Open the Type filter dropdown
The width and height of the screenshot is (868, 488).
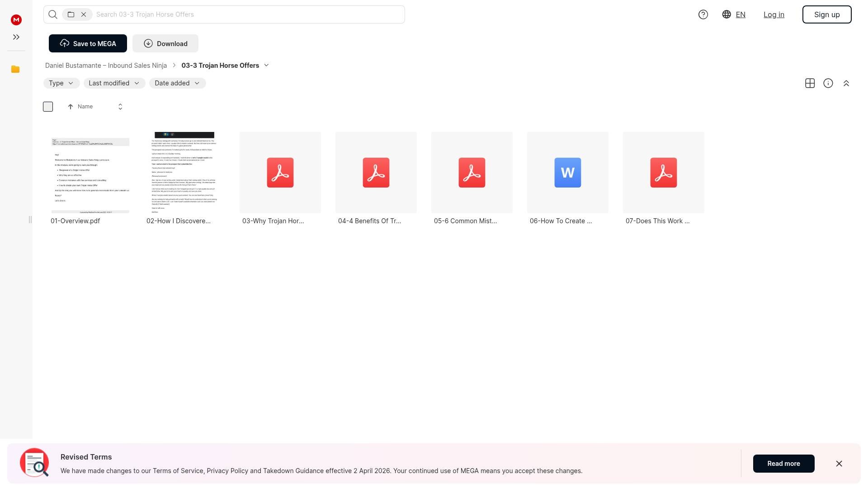pos(61,83)
